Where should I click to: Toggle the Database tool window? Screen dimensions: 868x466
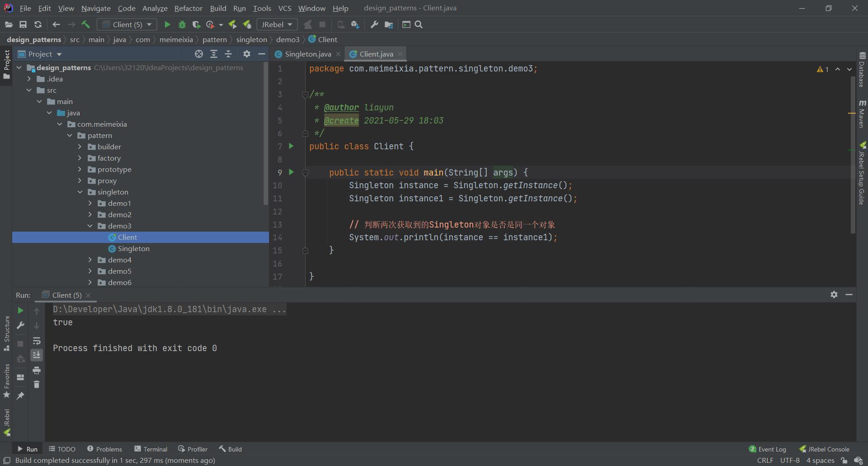pos(862,69)
